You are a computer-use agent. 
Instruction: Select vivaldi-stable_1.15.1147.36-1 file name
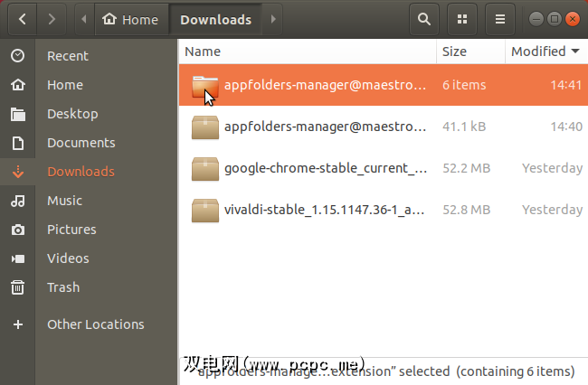pos(324,210)
